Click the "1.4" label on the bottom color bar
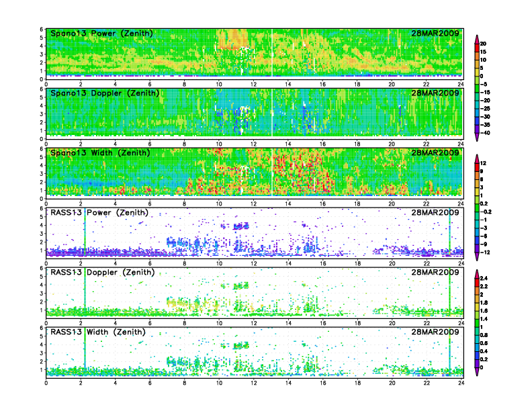The image size is (532, 411). 484,319
